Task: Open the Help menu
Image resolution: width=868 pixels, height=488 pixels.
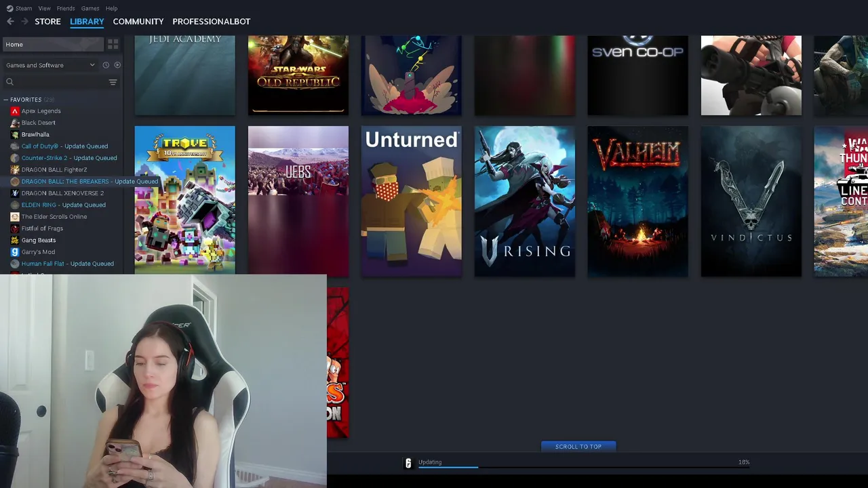Action: click(111, 8)
